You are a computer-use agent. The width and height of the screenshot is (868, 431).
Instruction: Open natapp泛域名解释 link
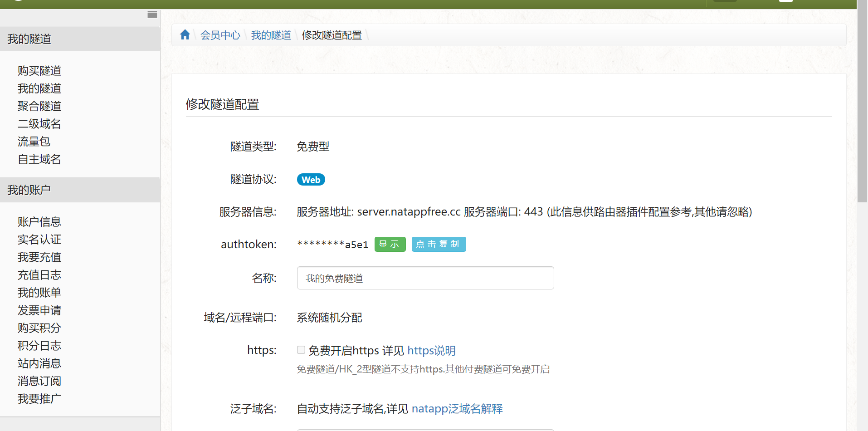click(457, 409)
